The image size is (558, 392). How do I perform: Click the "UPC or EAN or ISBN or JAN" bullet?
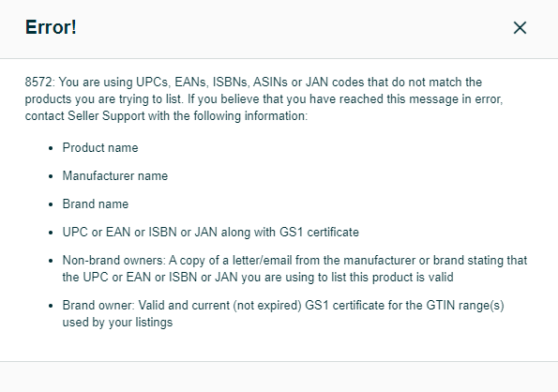coord(211,232)
